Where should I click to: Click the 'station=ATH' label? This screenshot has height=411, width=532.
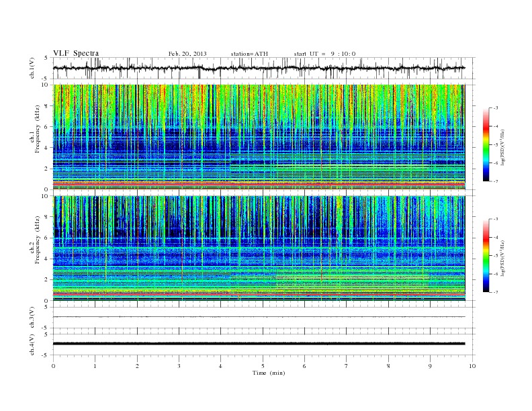(x=249, y=54)
